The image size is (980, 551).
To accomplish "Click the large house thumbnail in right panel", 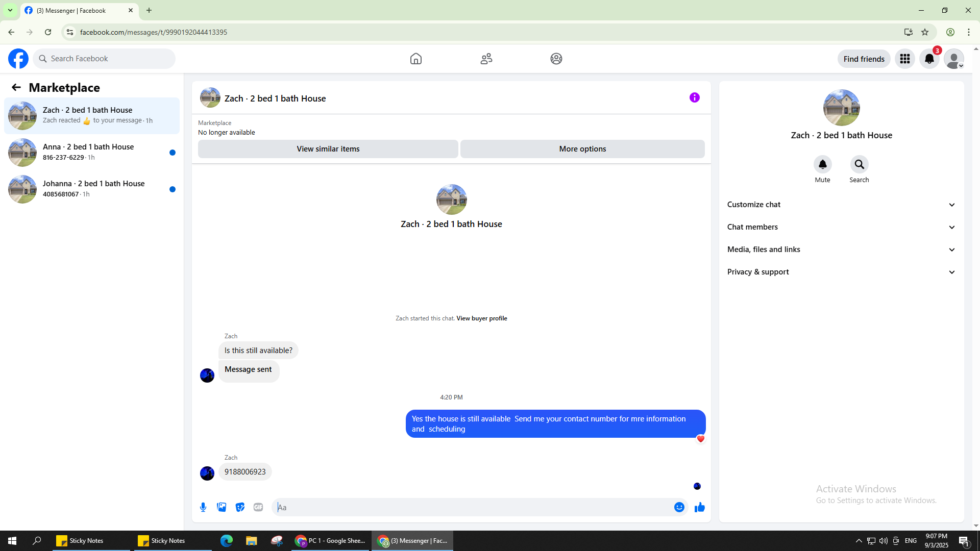I will coord(842,108).
